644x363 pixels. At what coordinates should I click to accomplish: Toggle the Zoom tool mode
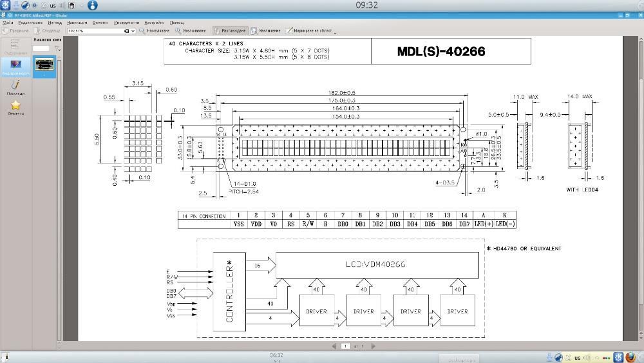click(266, 31)
